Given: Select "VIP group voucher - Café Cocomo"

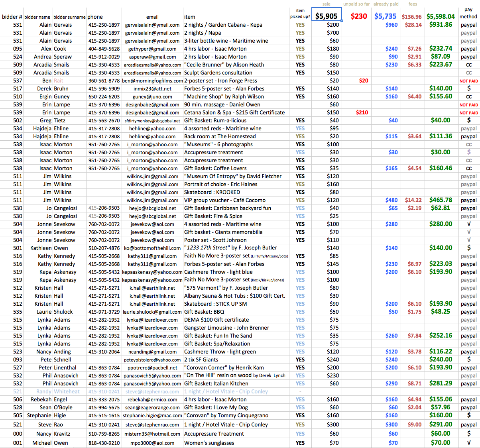Looking at the screenshot, I should click(x=225, y=200).
